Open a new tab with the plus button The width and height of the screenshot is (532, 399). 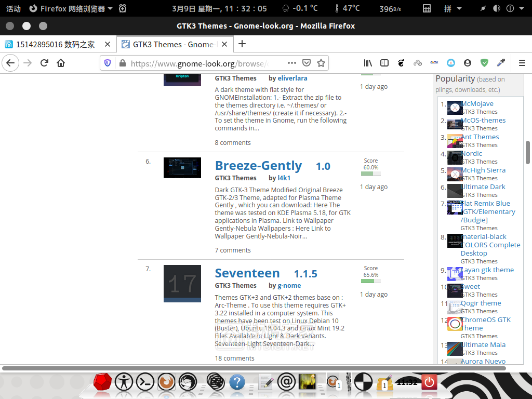(x=242, y=44)
